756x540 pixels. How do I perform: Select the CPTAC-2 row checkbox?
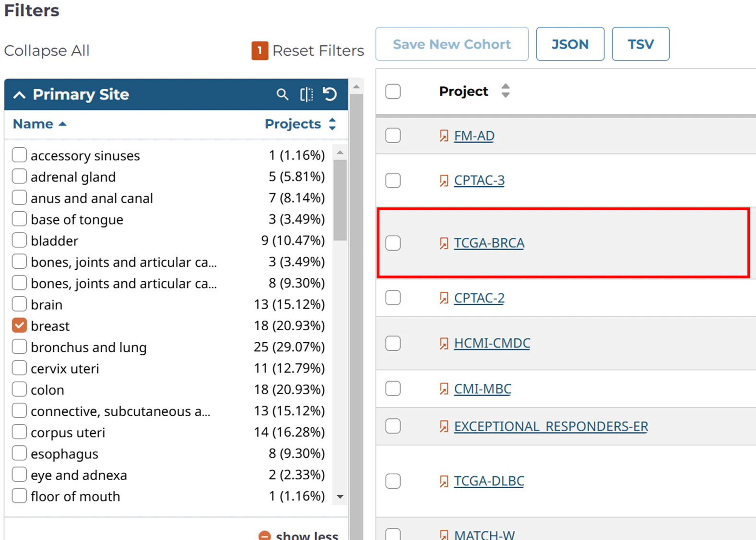(393, 298)
